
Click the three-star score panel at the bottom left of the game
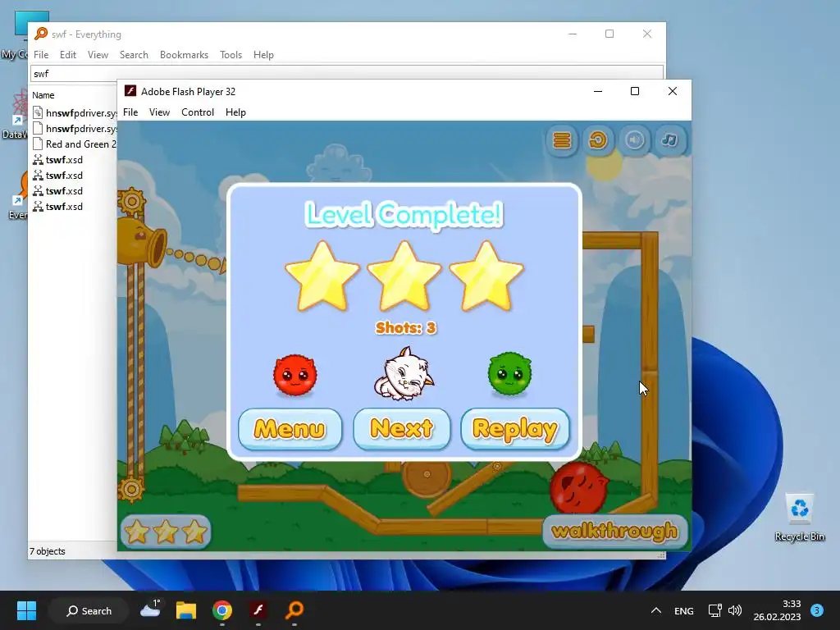pos(166,532)
